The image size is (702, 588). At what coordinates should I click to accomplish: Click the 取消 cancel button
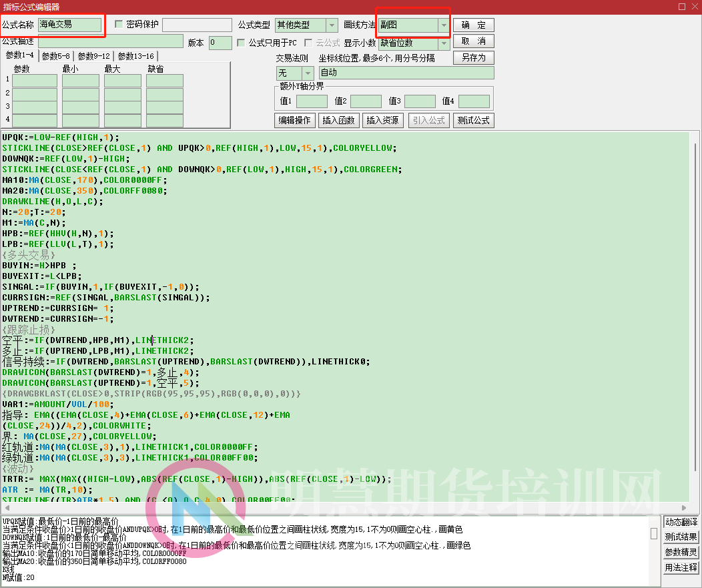(474, 41)
